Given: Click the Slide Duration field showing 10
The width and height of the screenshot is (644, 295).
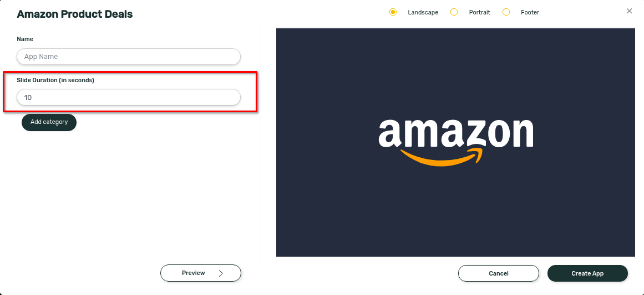Looking at the screenshot, I should [129, 98].
